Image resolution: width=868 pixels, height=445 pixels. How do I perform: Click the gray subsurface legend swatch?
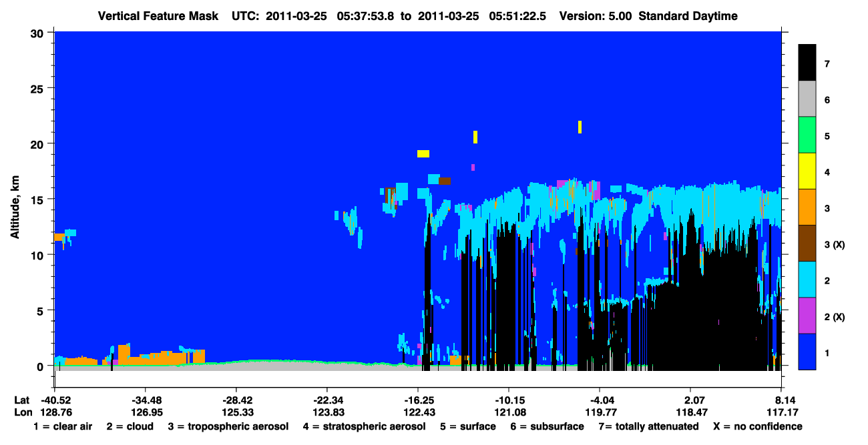pyautogui.click(x=807, y=99)
